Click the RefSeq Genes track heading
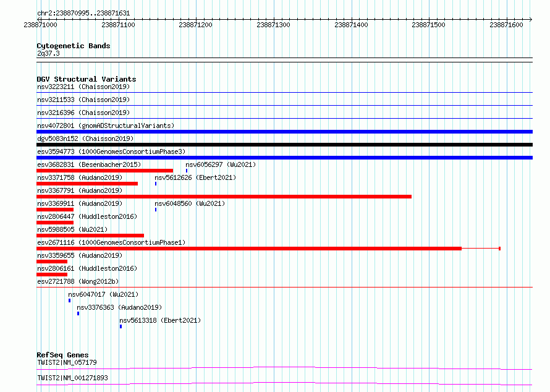 click(x=62, y=355)
